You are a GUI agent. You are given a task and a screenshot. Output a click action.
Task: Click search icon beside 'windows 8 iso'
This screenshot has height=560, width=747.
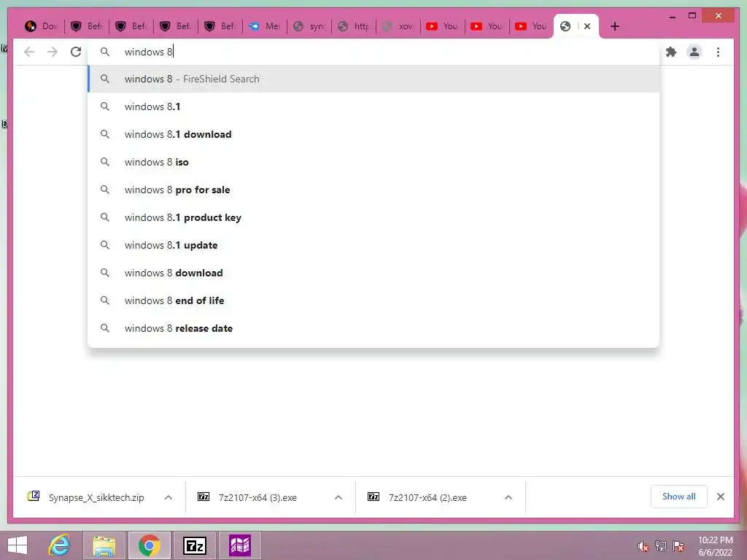[x=105, y=162]
